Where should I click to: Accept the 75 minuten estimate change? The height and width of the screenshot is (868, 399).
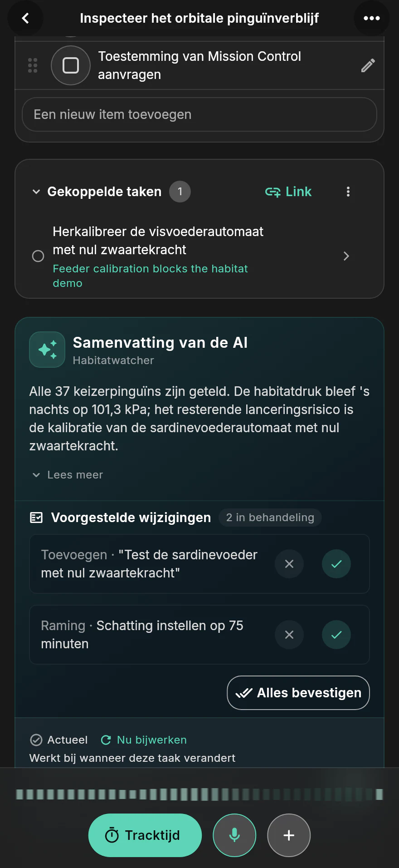point(336,635)
